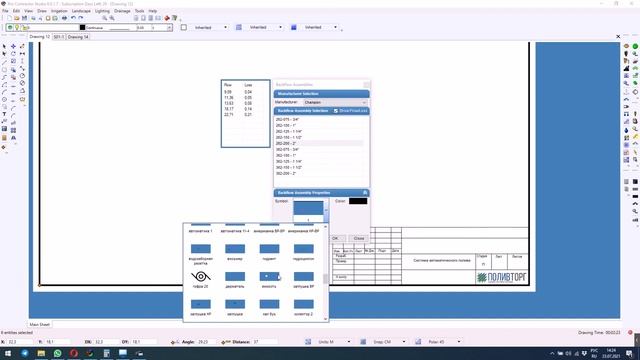The height and width of the screenshot is (360, 640).
Task: Choose the емкость symbol thumbnail
Action: tap(269, 276)
